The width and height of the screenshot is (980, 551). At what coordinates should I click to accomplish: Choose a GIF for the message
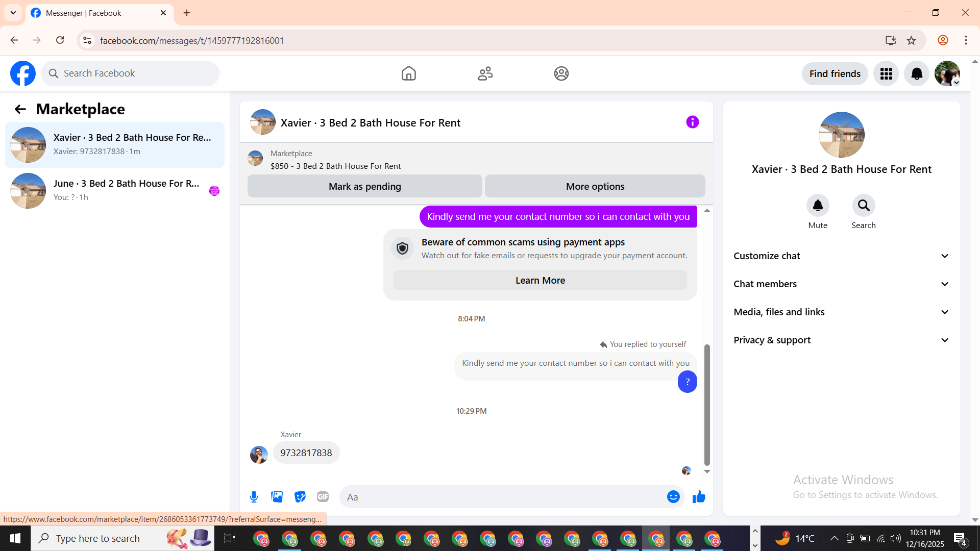pos(323,497)
